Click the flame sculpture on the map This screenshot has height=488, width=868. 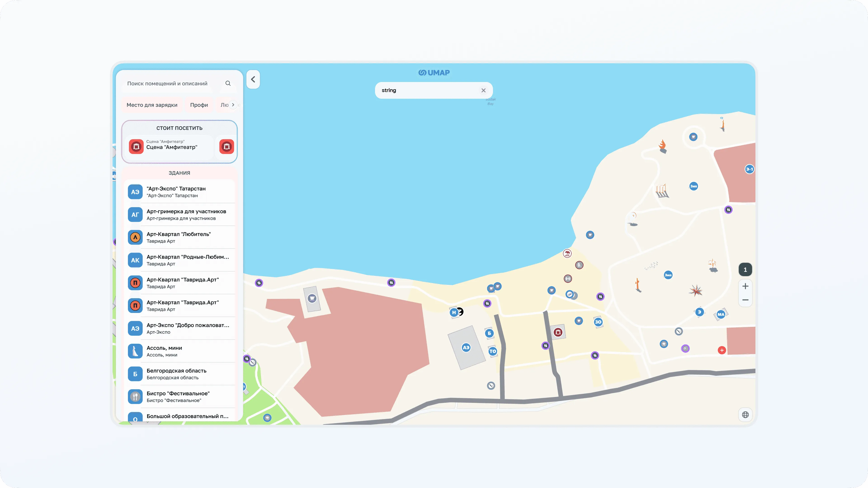pyautogui.click(x=663, y=146)
